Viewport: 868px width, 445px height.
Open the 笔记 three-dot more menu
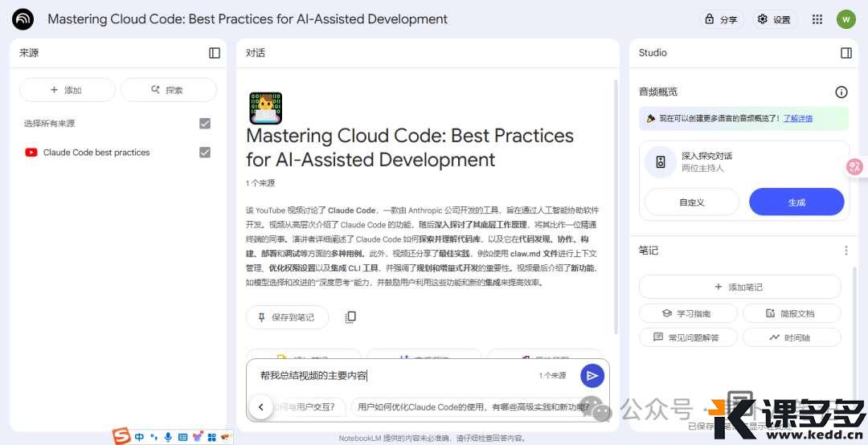point(845,250)
